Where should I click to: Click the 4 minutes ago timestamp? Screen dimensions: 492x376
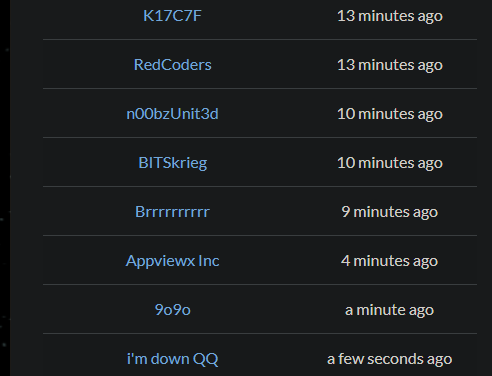click(390, 261)
